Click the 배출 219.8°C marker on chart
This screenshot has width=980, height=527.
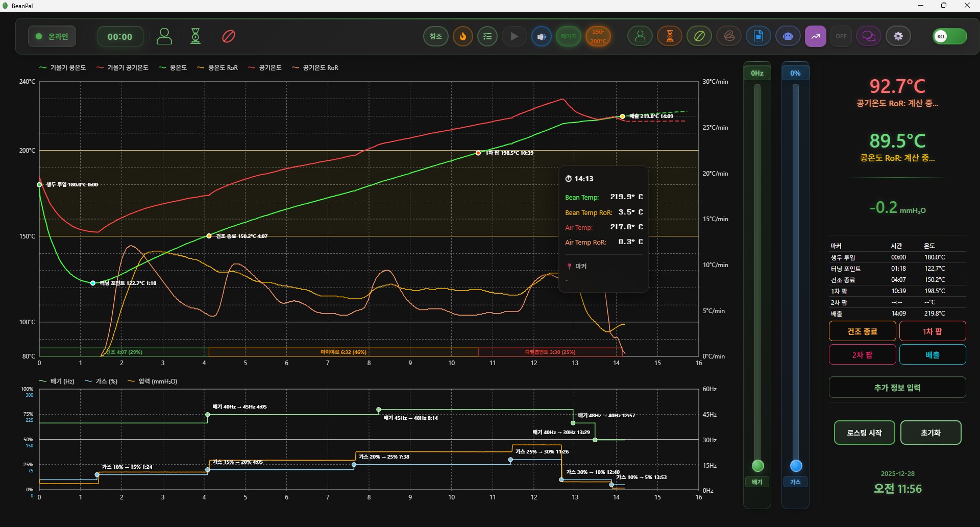click(x=622, y=116)
